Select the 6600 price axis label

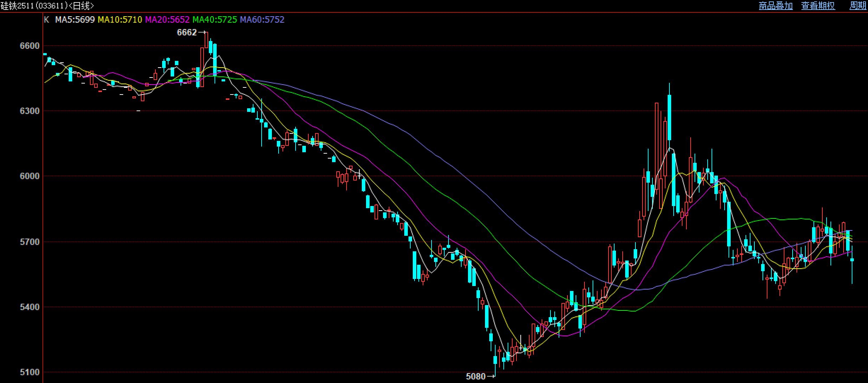pyautogui.click(x=30, y=46)
